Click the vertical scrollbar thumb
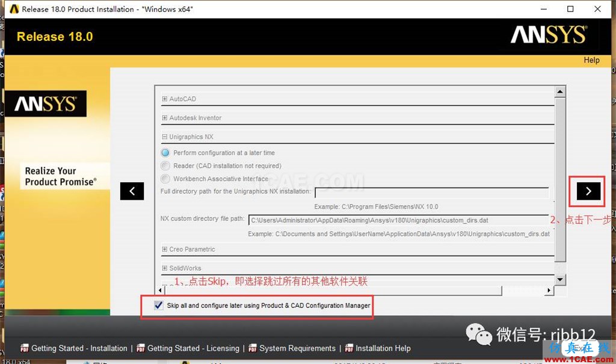Screen dimensions: 616x364 560,180
